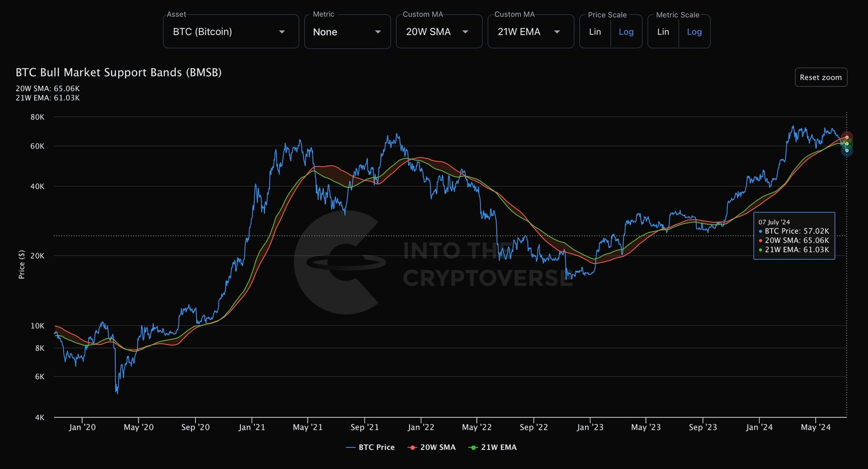868x469 pixels.
Task: Click the Reset zoom button
Action: click(821, 77)
